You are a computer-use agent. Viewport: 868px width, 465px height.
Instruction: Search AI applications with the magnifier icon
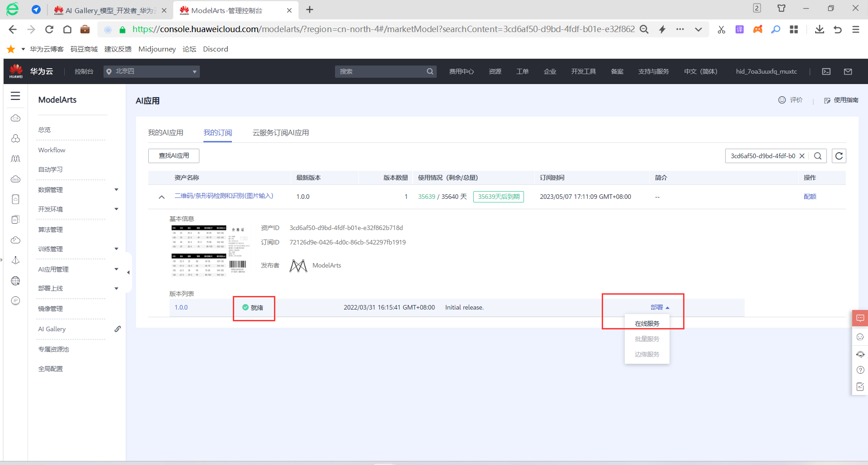pyautogui.click(x=818, y=156)
